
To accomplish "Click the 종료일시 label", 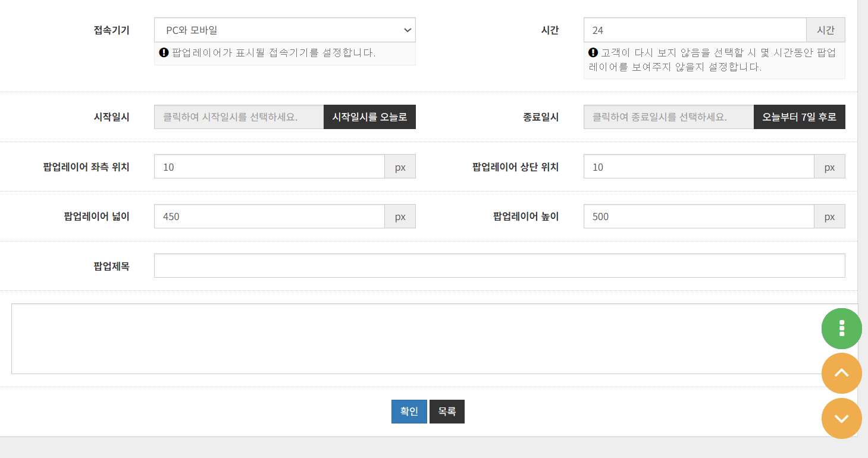I will coord(541,117).
